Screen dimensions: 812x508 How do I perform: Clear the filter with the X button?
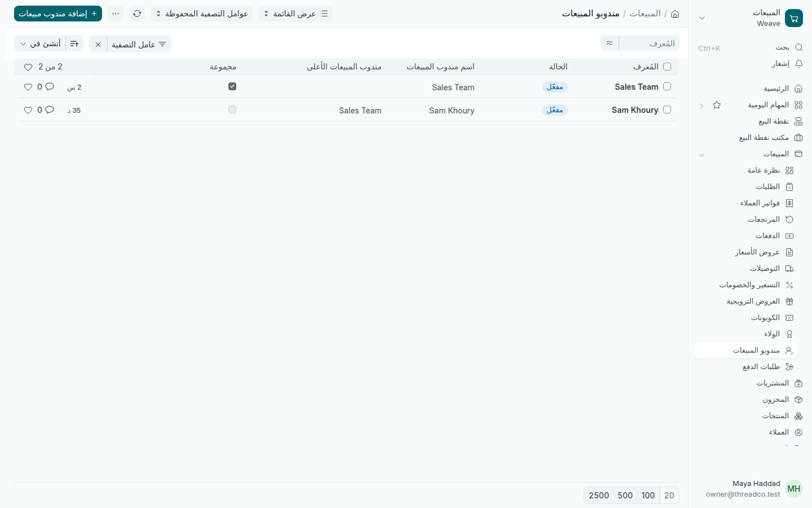coord(98,44)
